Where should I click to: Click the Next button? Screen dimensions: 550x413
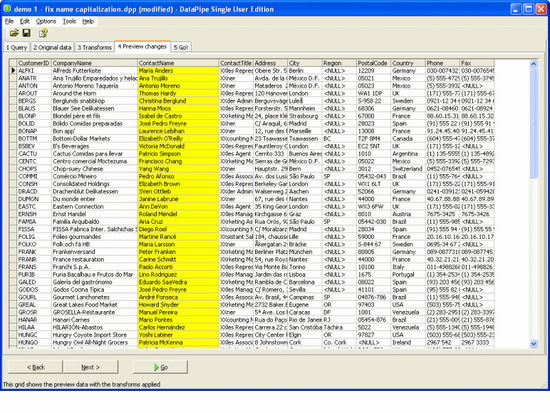click(90, 367)
